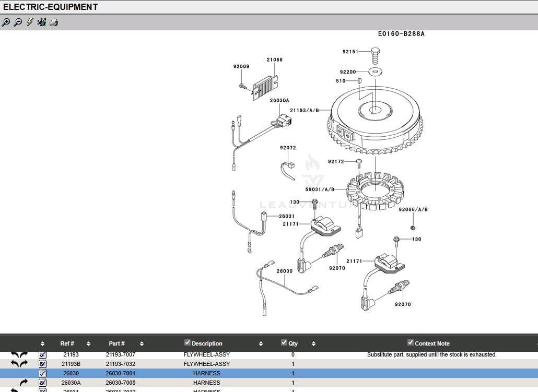Click the forward arrow icon for 26030A
This screenshot has height=392, width=538.
(x=24, y=383)
